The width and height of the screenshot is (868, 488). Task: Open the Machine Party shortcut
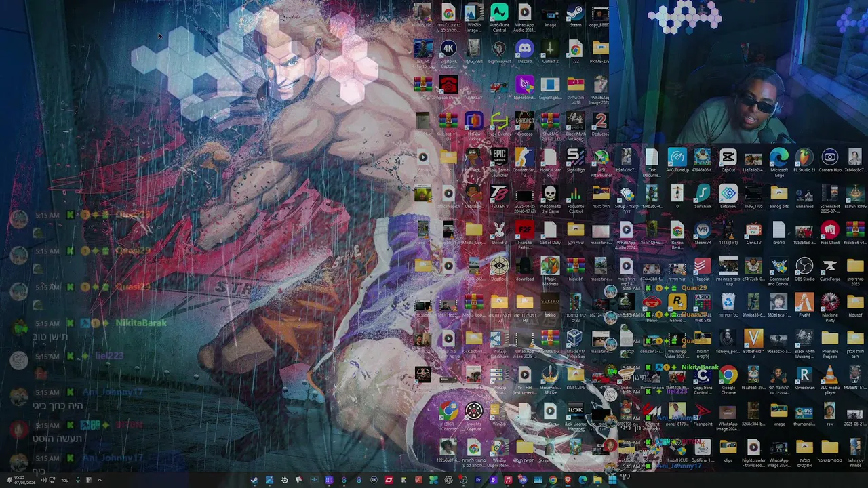(x=829, y=308)
